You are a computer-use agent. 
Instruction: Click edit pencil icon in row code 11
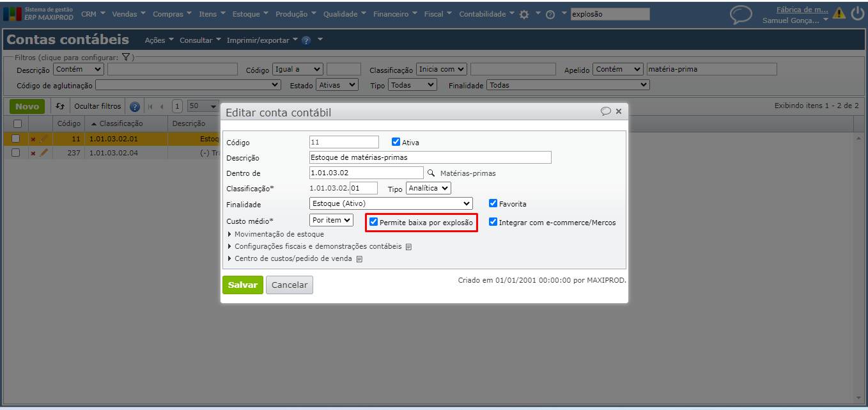click(x=44, y=138)
